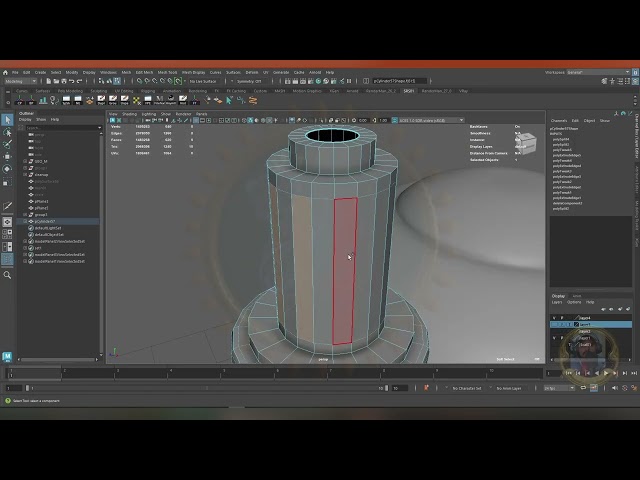Activate the Lasso Select tool
The image size is (640, 480).
(x=7, y=132)
